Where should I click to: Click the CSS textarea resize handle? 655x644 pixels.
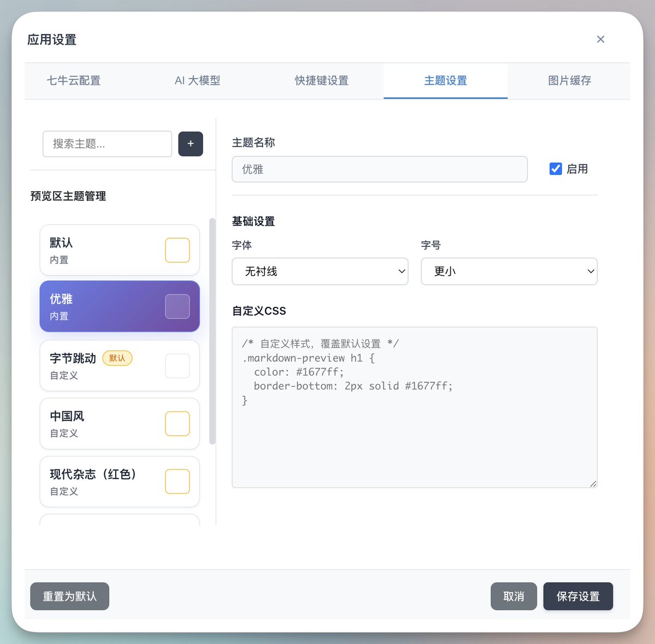coord(593,483)
